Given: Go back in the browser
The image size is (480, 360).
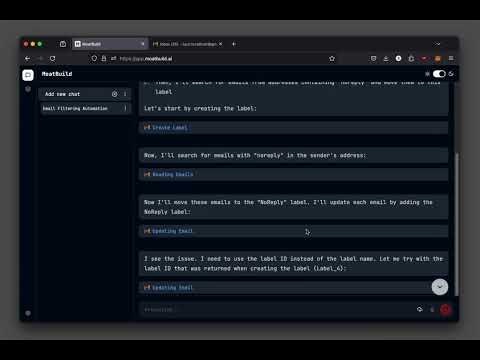Looking at the screenshot, I should click(28, 59).
